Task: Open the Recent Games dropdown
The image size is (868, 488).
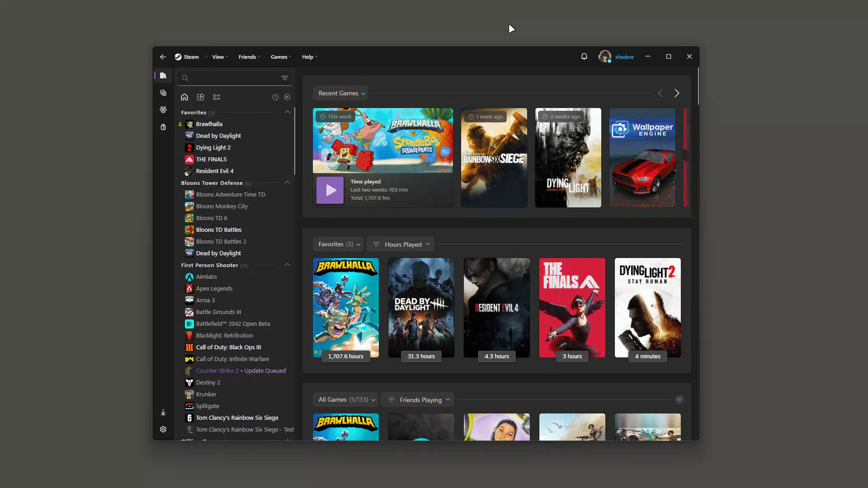Action: [340, 93]
